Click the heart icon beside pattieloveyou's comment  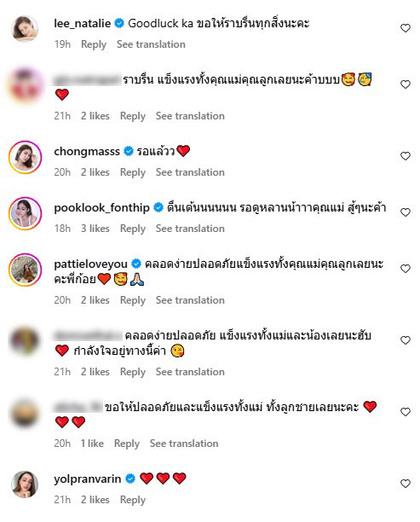(x=405, y=269)
